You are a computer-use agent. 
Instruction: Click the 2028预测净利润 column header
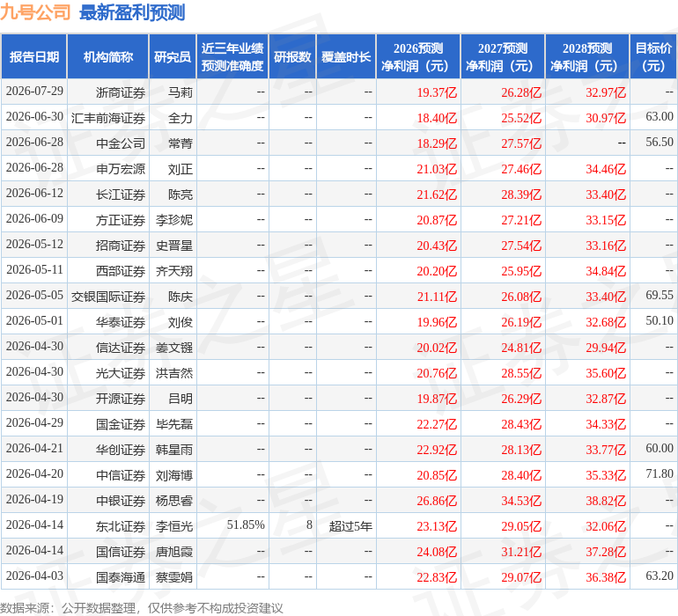587,56
